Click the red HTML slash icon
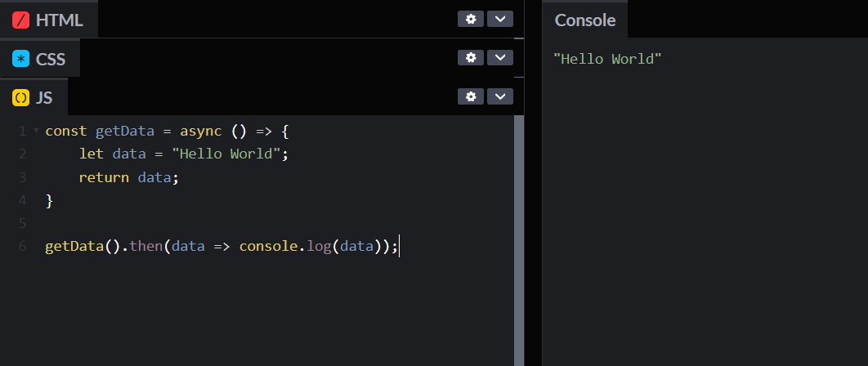Screen dimensions: 868x366 [x=21, y=20]
